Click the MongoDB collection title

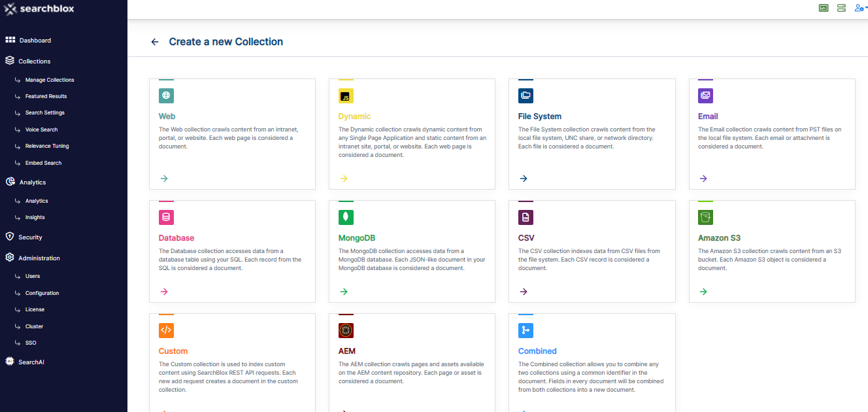[x=357, y=238]
